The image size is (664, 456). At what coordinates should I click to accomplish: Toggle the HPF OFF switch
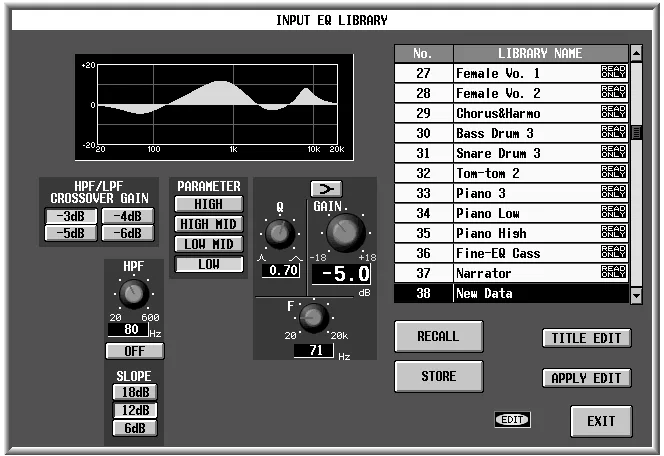point(135,351)
